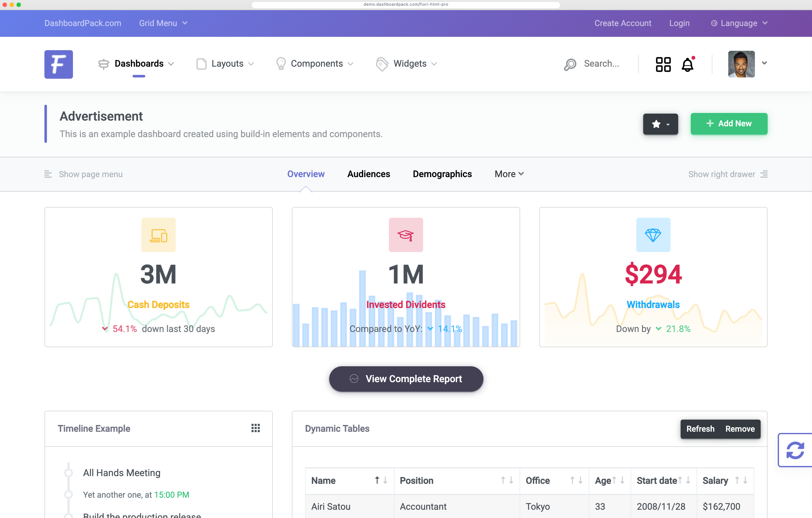Image resolution: width=812 pixels, height=518 pixels.
Task: Open the user profile dropdown arrow
Action: coord(764,63)
